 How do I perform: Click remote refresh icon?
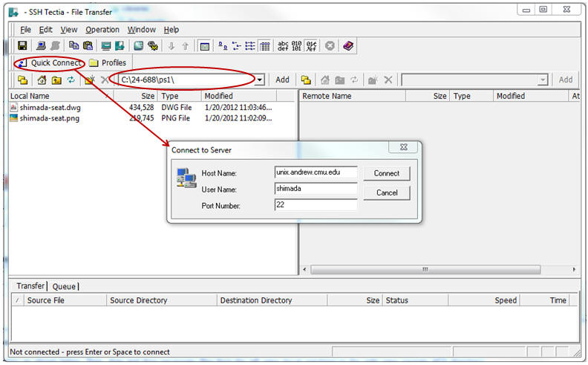(354, 80)
